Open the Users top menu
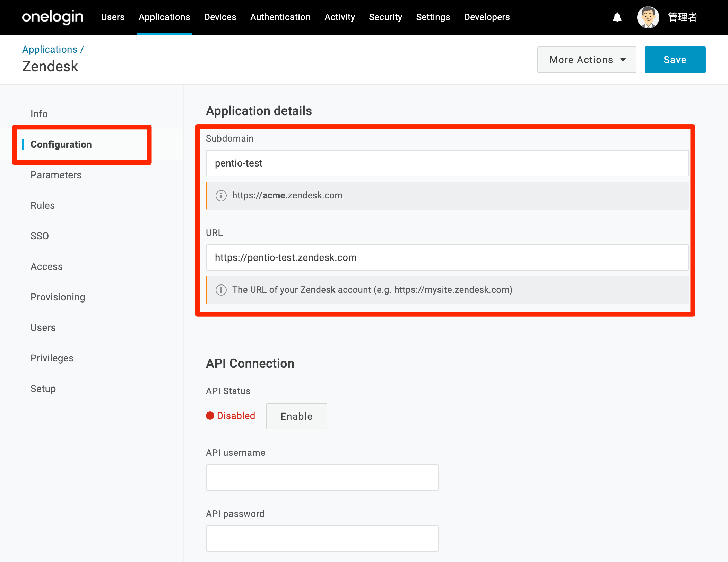The width and height of the screenshot is (728, 562). click(x=113, y=17)
